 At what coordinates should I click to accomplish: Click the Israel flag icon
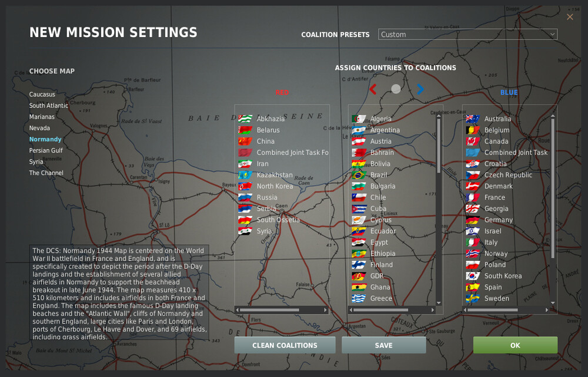(x=473, y=231)
